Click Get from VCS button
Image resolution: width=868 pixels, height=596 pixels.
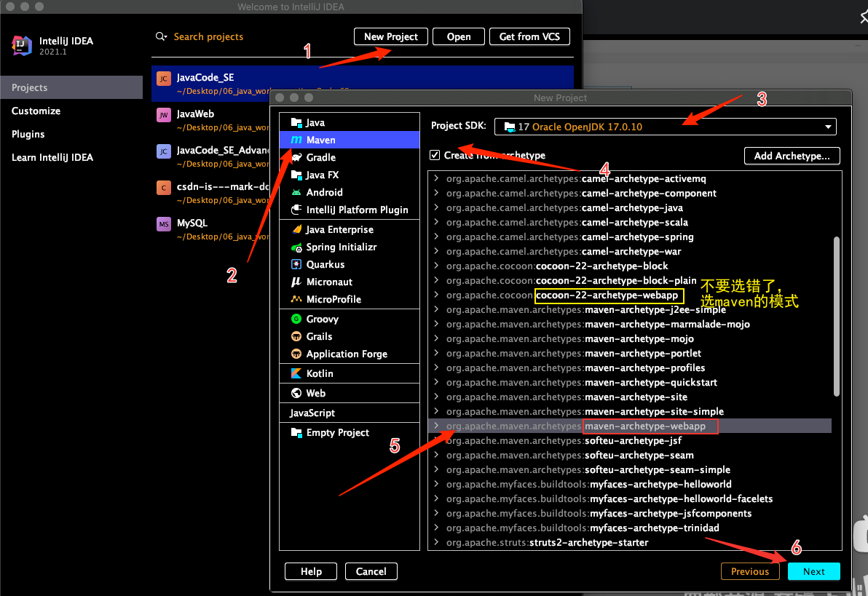click(529, 36)
